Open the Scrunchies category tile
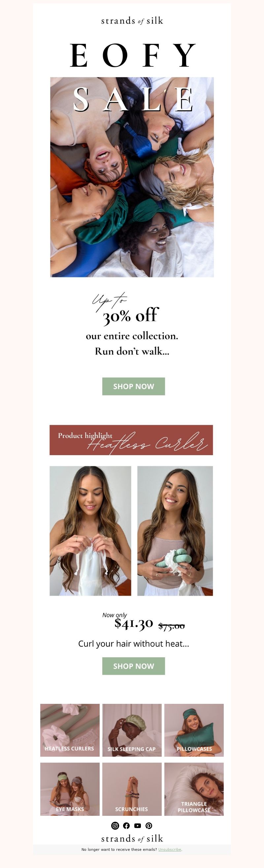The height and width of the screenshot is (868, 264). click(132, 789)
